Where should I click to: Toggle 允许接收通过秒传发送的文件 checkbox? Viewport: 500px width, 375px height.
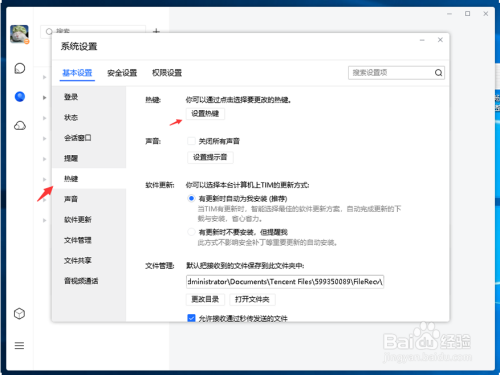tap(191, 318)
